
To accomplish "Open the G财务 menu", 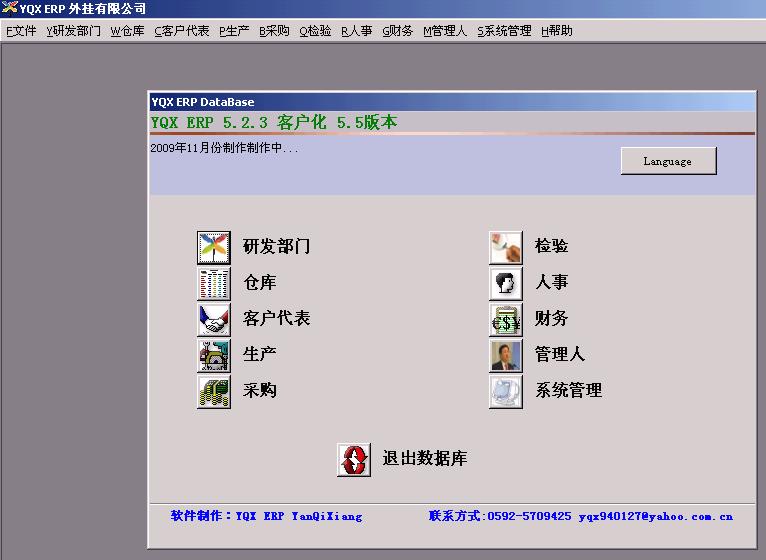I will pyautogui.click(x=397, y=31).
